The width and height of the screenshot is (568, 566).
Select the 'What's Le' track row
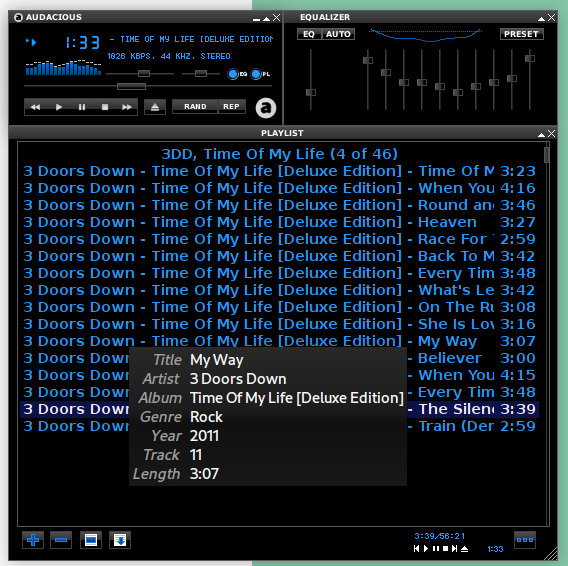pos(279,290)
